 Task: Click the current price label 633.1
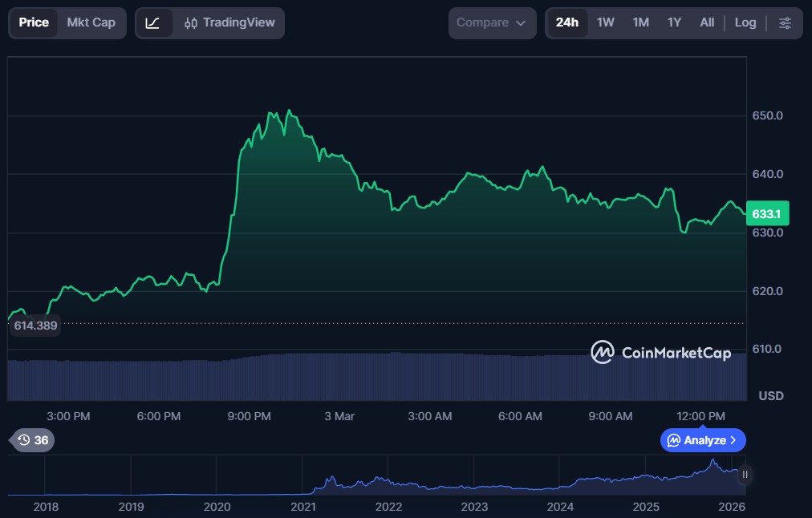point(768,214)
